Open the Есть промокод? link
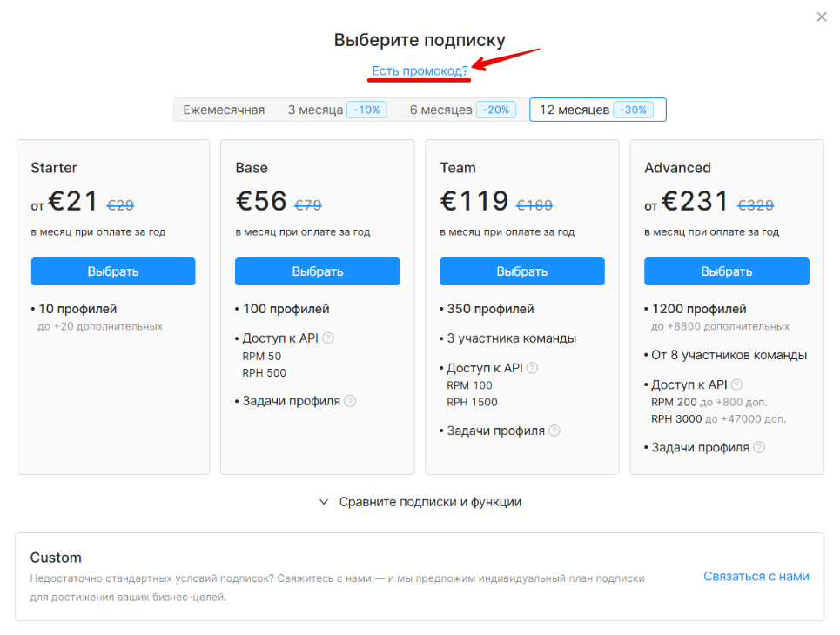Image resolution: width=840 pixels, height=635 pixels. click(420, 70)
